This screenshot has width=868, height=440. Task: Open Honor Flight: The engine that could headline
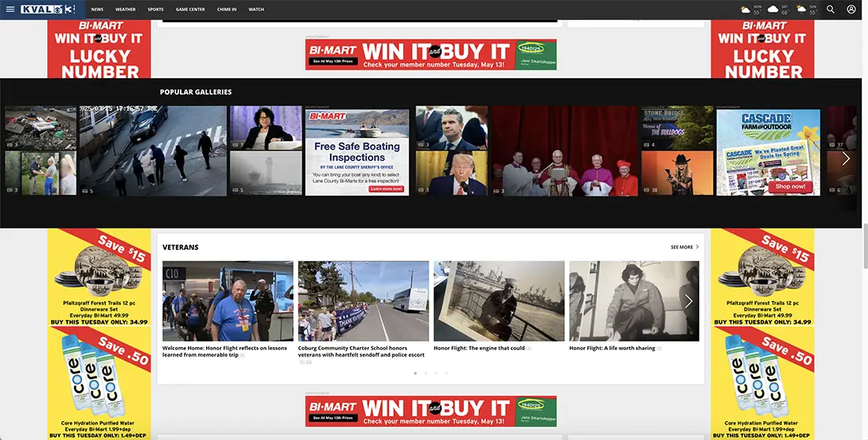480,348
